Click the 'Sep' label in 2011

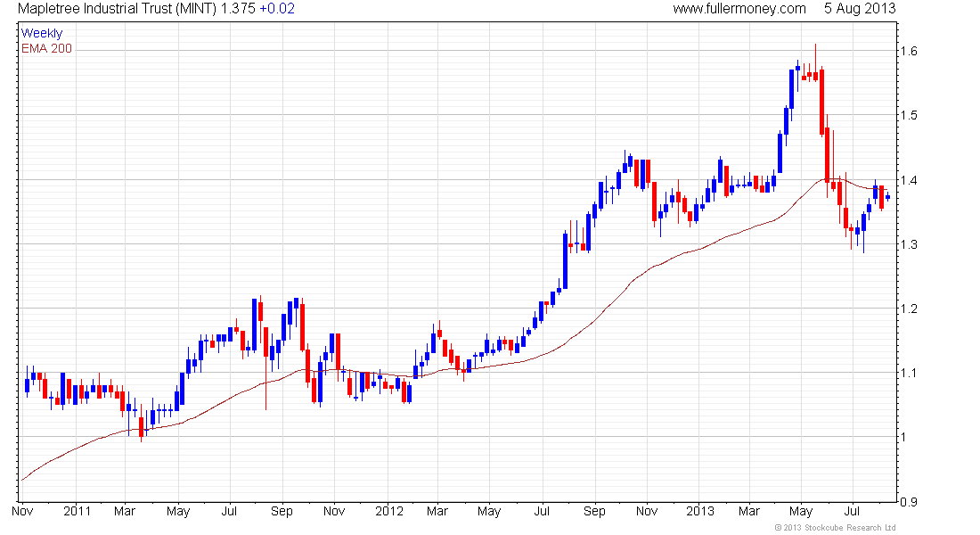pyautogui.click(x=282, y=511)
